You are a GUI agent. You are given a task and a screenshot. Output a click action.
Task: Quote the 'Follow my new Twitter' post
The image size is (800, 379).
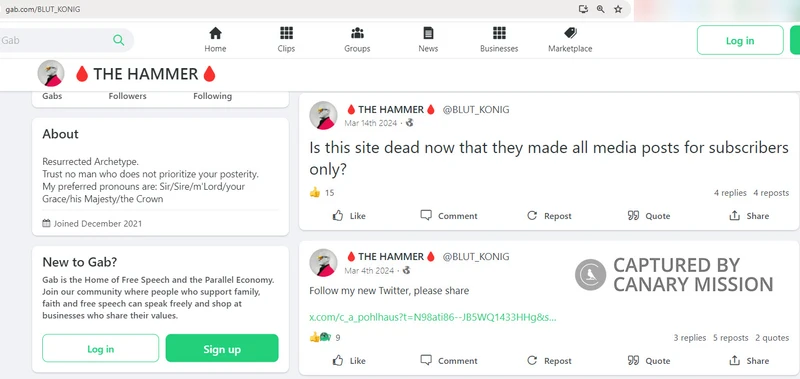[x=648, y=361]
